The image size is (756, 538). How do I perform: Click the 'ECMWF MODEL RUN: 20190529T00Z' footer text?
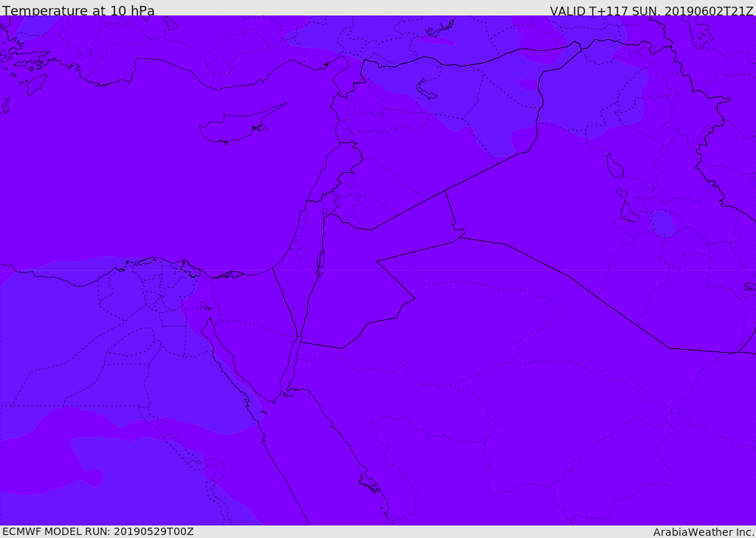coord(98,531)
